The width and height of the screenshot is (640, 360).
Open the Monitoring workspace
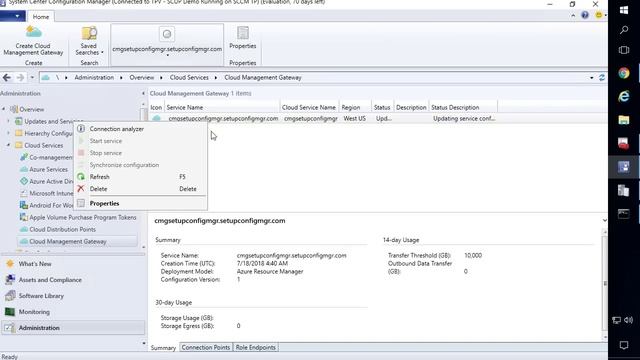(34, 312)
